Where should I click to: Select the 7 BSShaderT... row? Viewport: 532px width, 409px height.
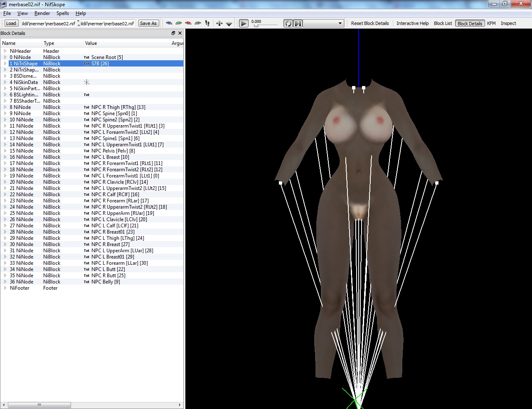(92, 101)
